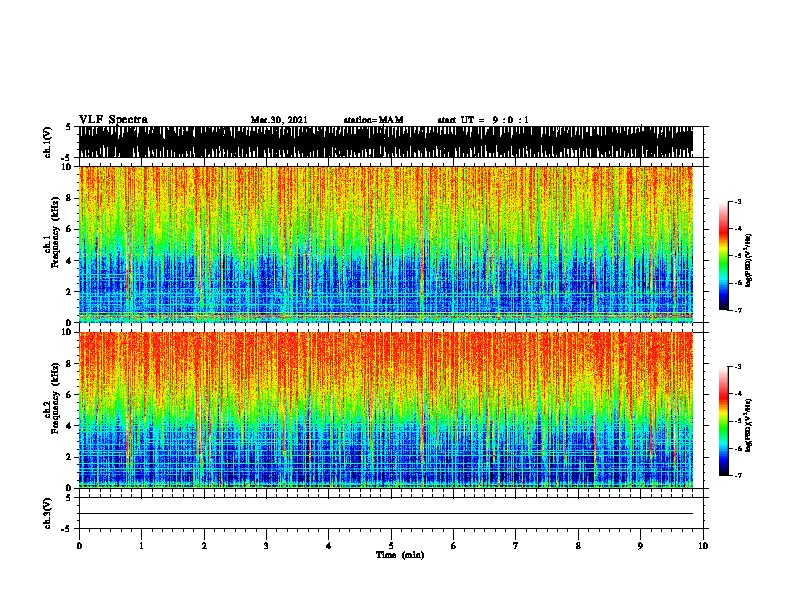Click time axis tick label "9"
This screenshot has height=612, width=792.
[x=640, y=546]
